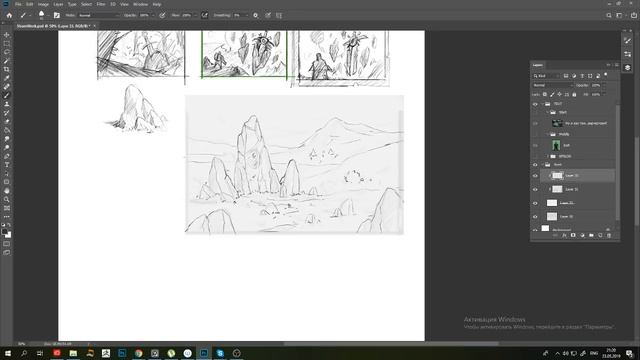Open the layer filter Kind dropdown
This screenshot has height=360, width=640.
pos(546,76)
